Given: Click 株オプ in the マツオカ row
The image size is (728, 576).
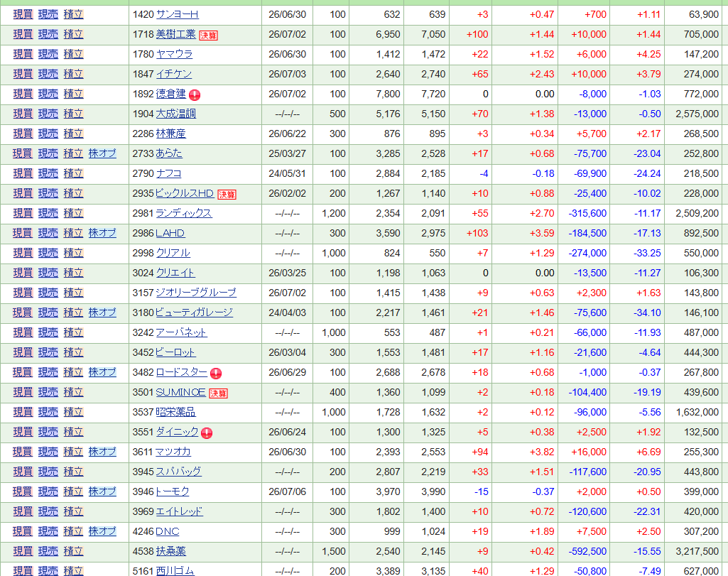Looking at the screenshot, I should [102, 452].
